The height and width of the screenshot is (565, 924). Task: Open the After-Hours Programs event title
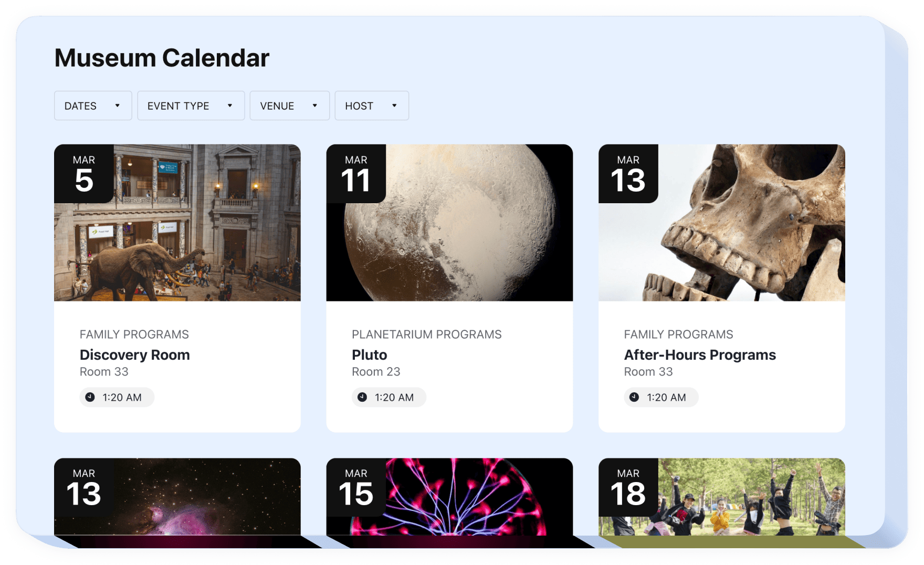pyautogui.click(x=700, y=355)
